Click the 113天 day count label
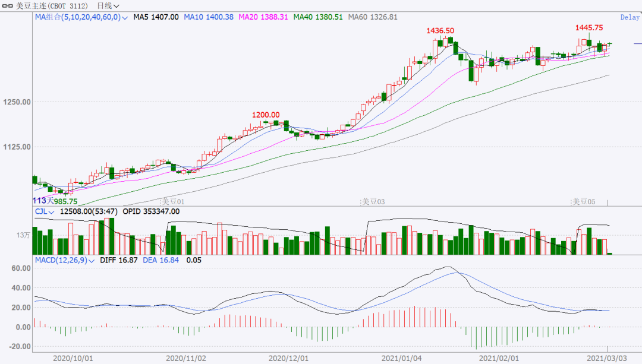Screen dimensions: 642x364 point(43,200)
